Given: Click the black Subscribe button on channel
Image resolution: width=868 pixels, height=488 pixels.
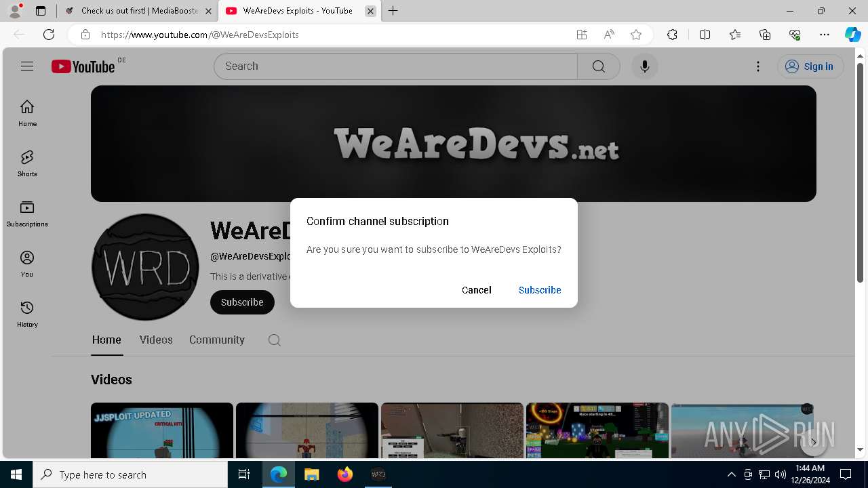Looking at the screenshot, I should 242,302.
